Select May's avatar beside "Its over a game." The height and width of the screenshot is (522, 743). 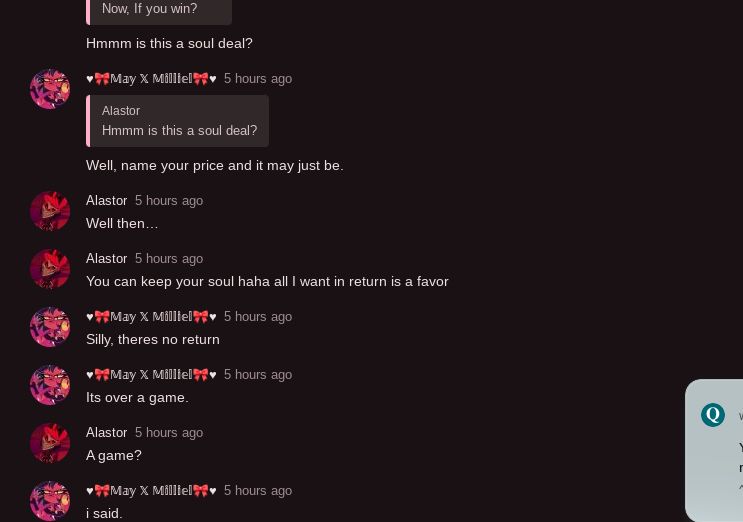click(50, 385)
